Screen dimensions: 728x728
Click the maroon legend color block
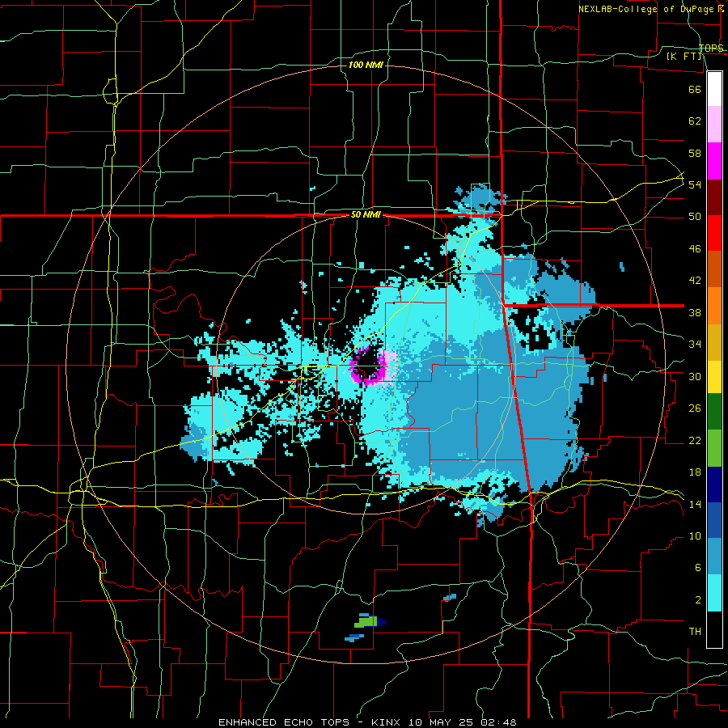tap(714, 197)
